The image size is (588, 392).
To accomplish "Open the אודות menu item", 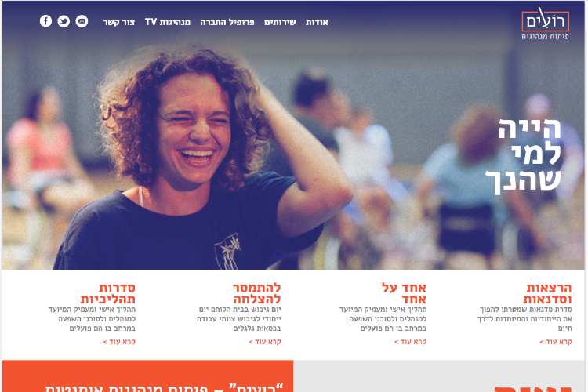I will [317, 22].
